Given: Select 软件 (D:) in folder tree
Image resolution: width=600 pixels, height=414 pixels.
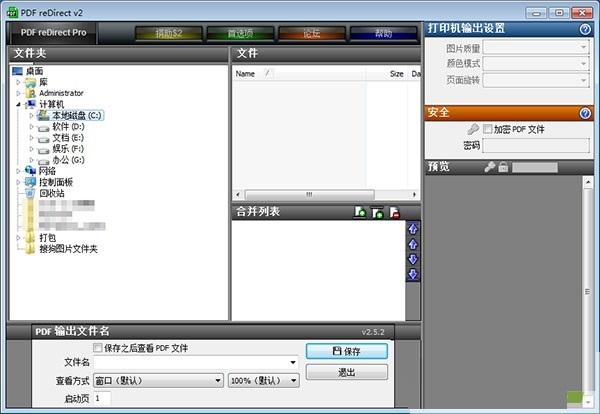Looking at the screenshot, I should (68, 126).
